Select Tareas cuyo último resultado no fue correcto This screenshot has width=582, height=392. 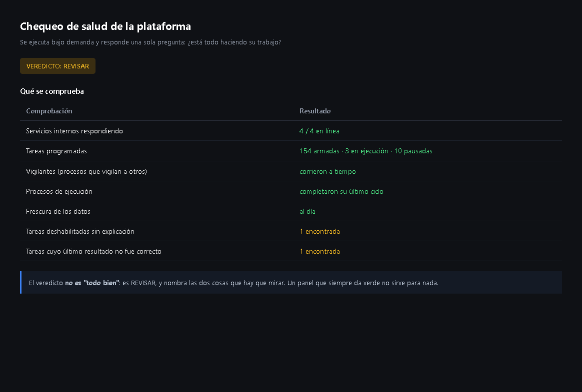[x=93, y=252]
